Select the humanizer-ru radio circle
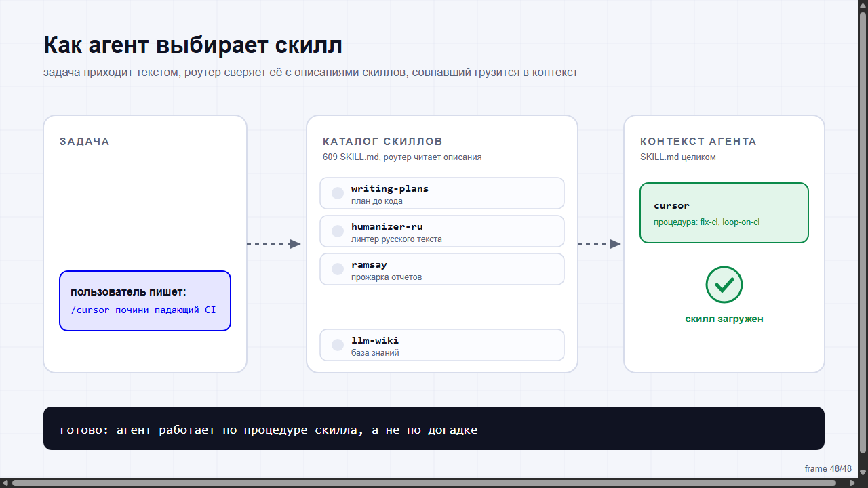868x488 pixels. (338, 231)
